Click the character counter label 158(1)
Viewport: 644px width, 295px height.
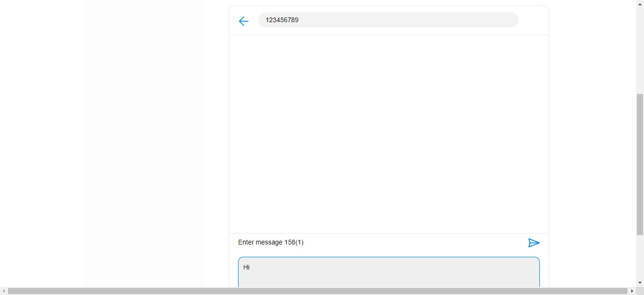[294, 242]
